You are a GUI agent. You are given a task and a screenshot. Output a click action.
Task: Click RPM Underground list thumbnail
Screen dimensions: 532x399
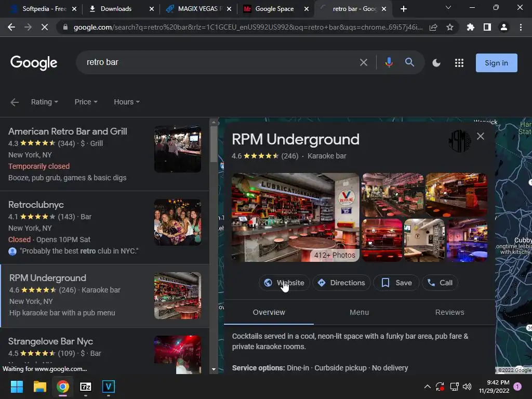(x=178, y=296)
